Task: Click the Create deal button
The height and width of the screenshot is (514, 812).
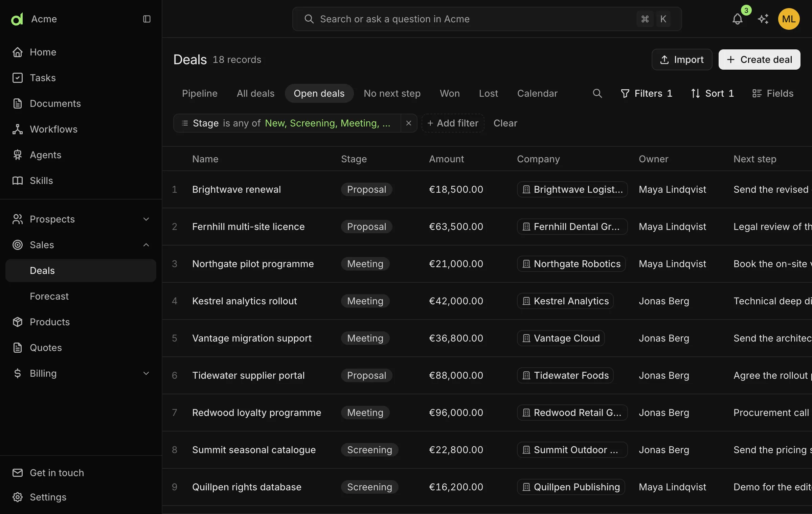Action: pyautogui.click(x=759, y=60)
